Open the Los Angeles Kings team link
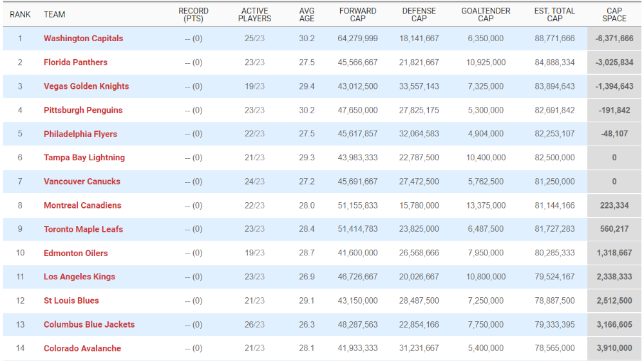Screen dimensions: 644x361 point(79,277)
